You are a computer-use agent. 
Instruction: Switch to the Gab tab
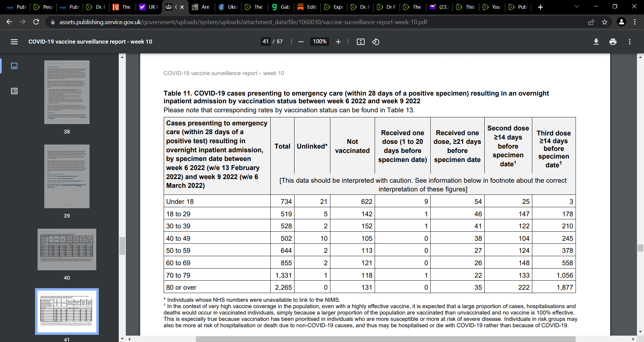click(x=281, y=7)
